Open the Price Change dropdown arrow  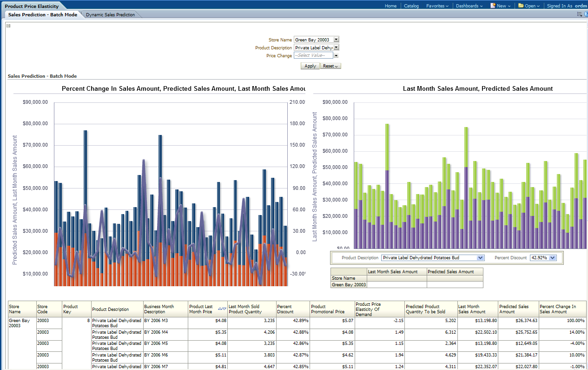[336, 55]
